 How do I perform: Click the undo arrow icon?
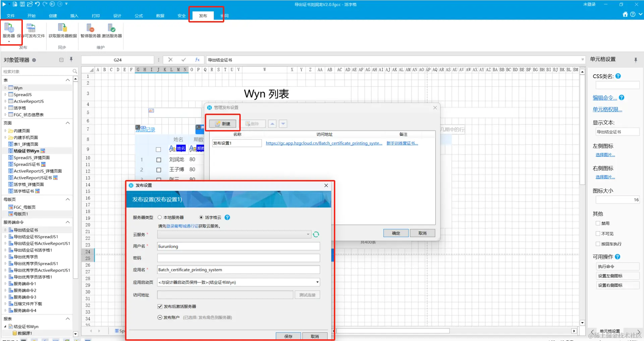[37, 4]
